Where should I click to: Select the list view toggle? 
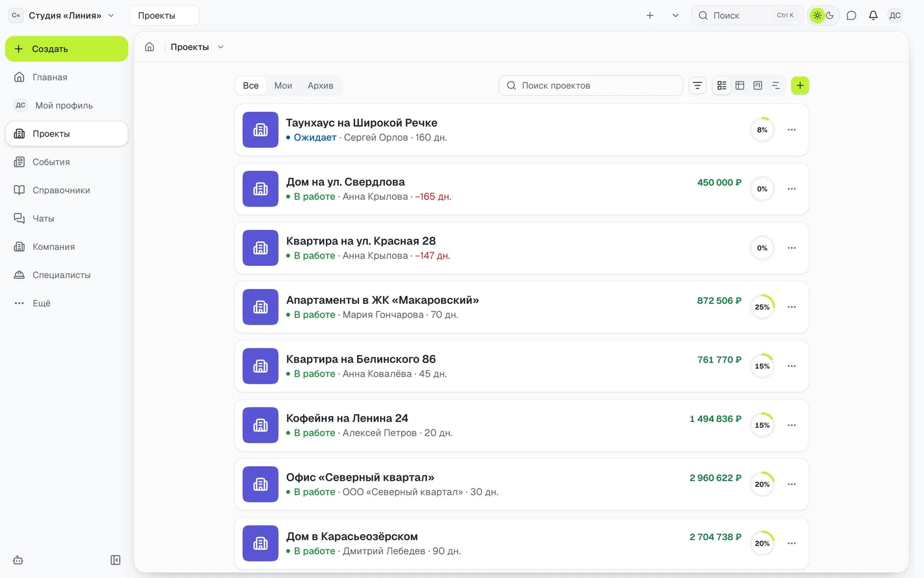click(722, 86)
